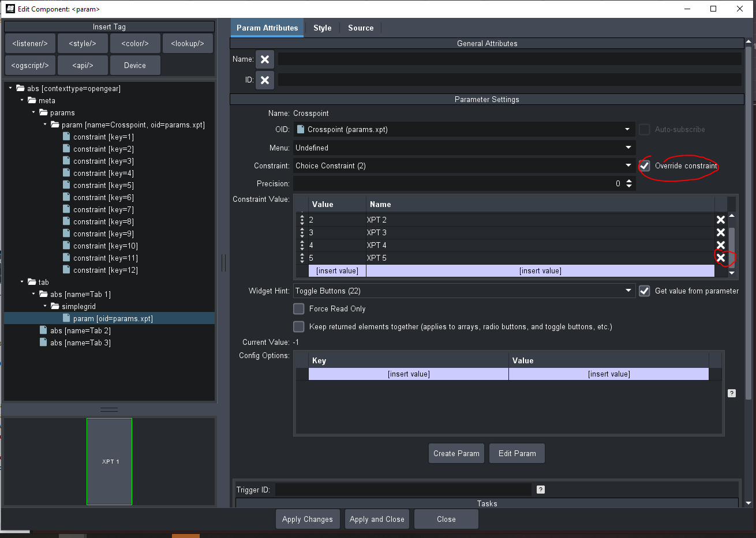
Task: Enable Force Read Only
Action: (x=299, y=308)
